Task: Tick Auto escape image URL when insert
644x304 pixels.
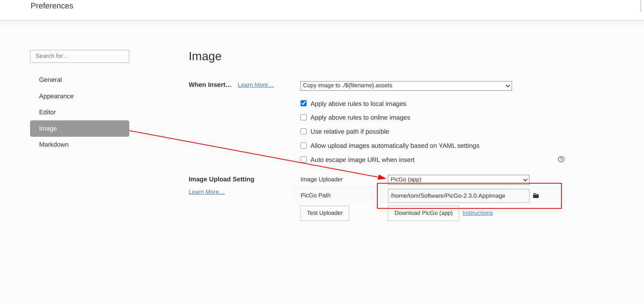Action: tap(304, 160)
